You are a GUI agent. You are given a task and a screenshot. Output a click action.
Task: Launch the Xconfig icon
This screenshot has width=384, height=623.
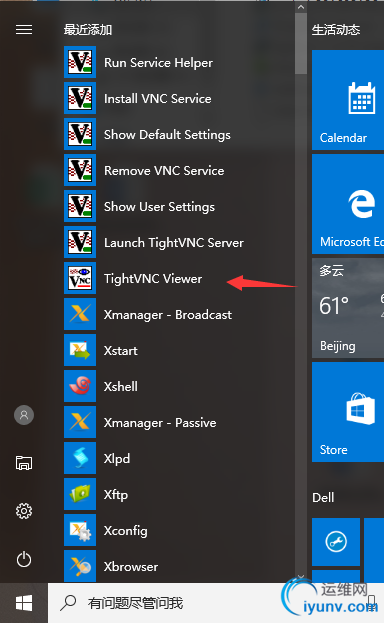[x=80, y=530]
